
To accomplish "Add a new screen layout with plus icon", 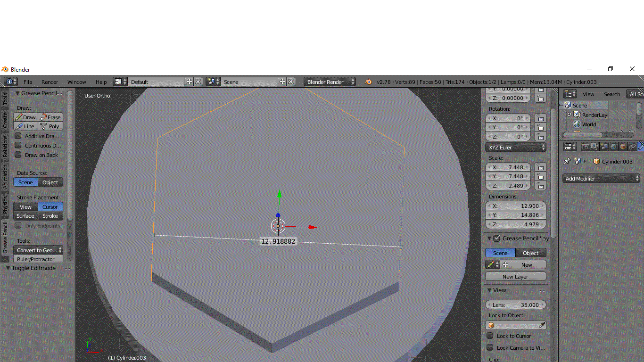I will (190, 82).
